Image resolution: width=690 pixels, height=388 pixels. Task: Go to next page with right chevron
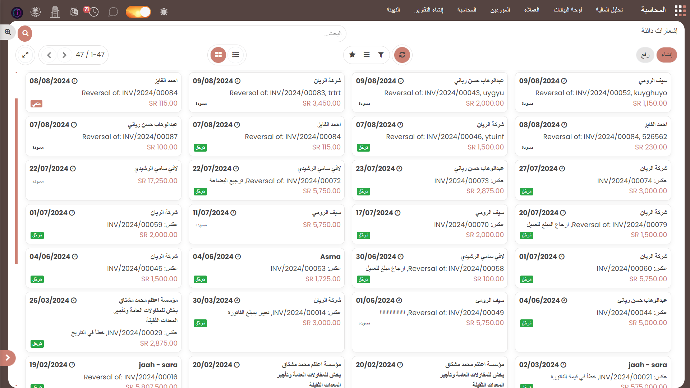tap(64, 55)
